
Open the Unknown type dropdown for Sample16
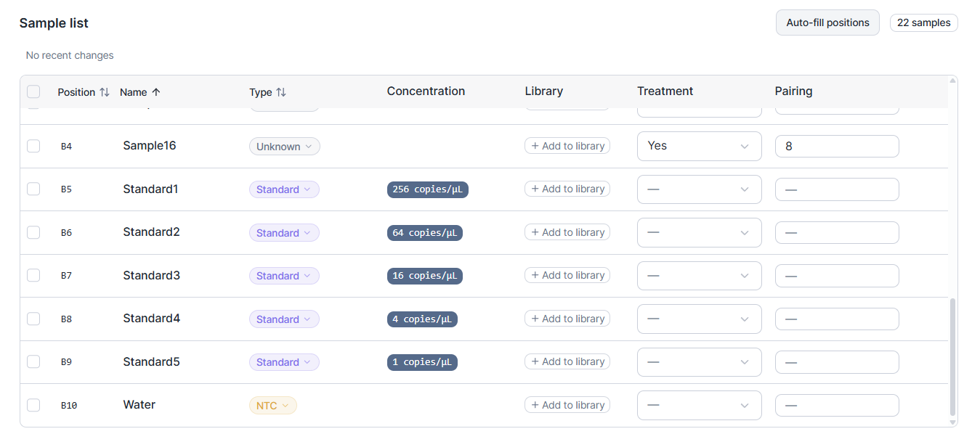[x=285, y=147]
